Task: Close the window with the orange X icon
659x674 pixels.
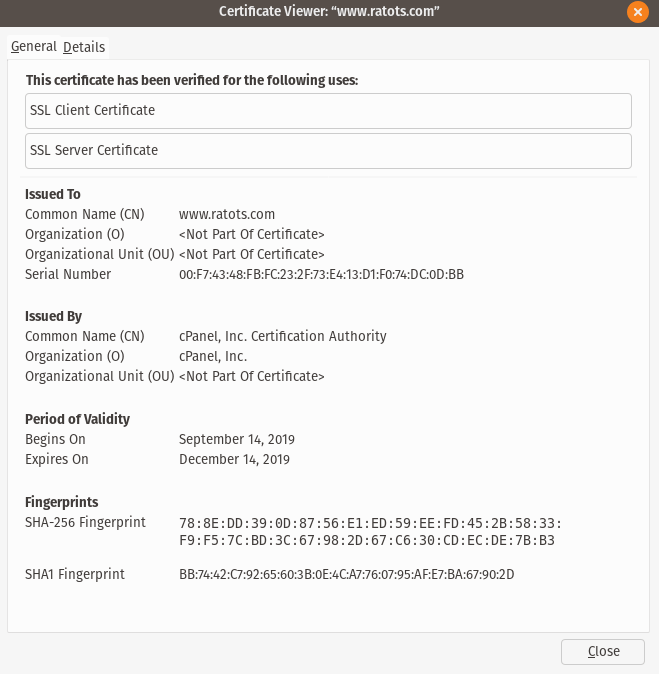Action: 637,12
